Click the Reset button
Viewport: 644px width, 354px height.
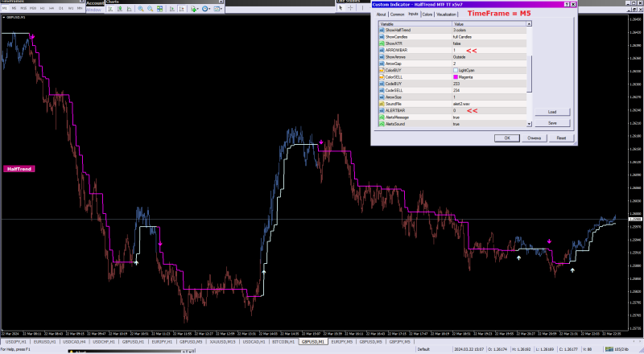(x=561, y=138)
